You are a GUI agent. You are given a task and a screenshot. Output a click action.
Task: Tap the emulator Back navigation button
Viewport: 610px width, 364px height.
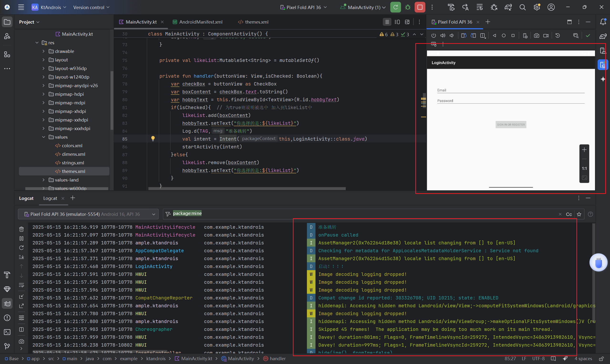[494, 35]
